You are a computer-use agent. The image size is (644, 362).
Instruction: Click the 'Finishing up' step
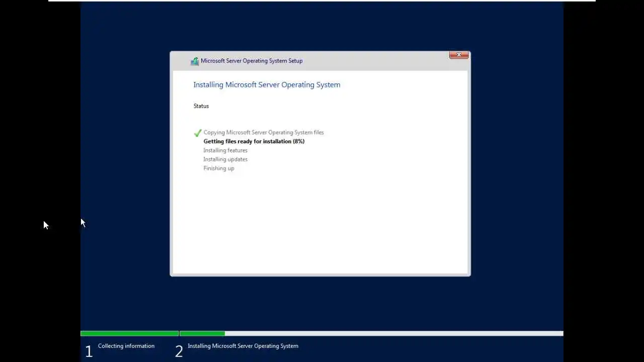219,168
